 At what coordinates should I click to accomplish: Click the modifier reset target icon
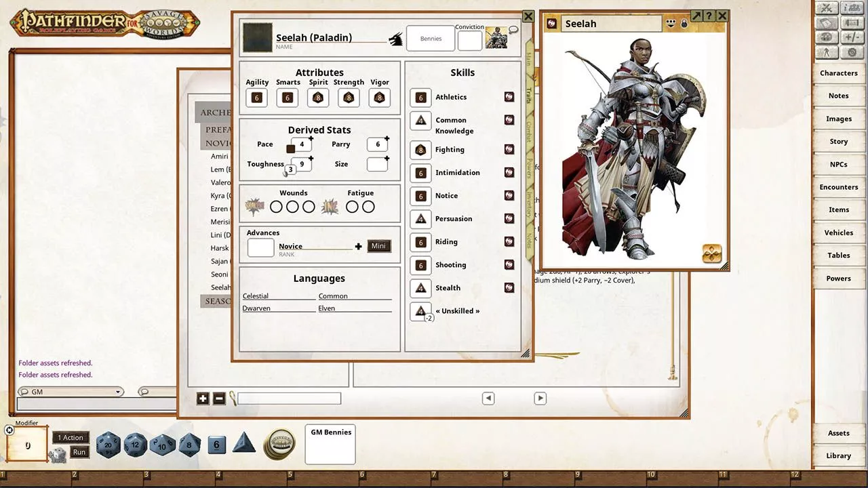click(x=9, y=430)
